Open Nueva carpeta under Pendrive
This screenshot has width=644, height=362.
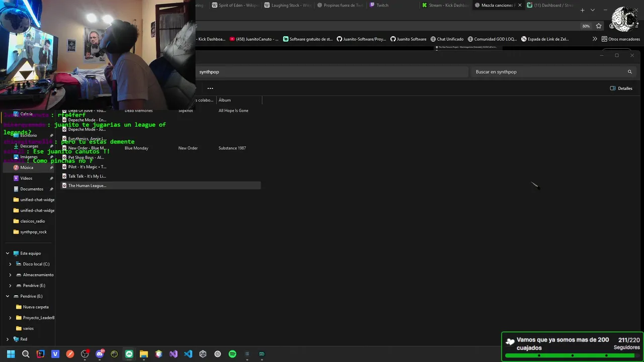click(x=35, y=307)
